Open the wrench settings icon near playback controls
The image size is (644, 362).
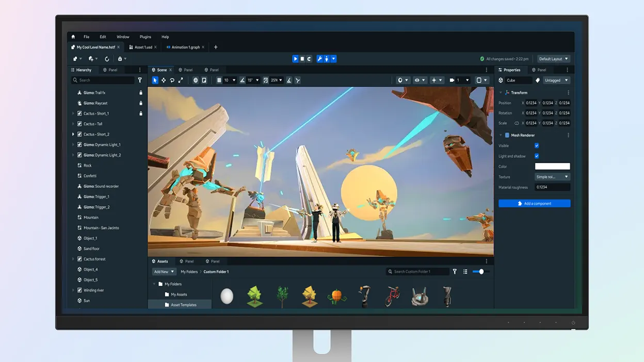tap(319, 59)
